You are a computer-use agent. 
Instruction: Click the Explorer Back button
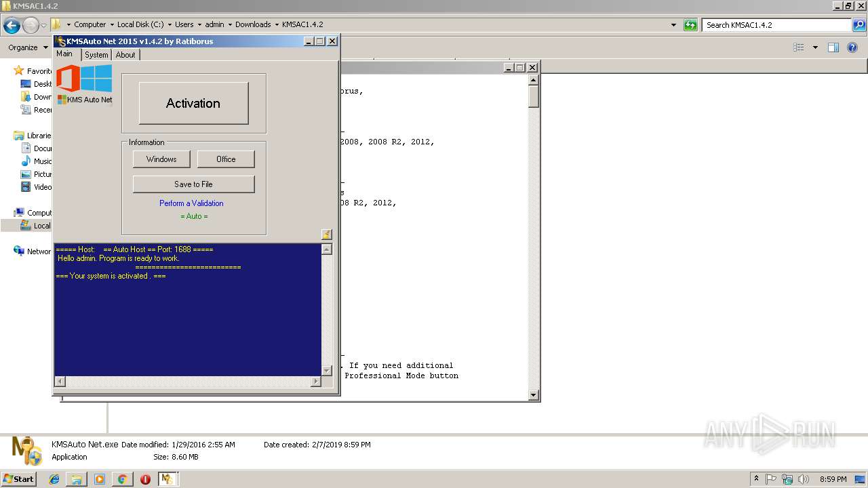click(x=12, y=26)
